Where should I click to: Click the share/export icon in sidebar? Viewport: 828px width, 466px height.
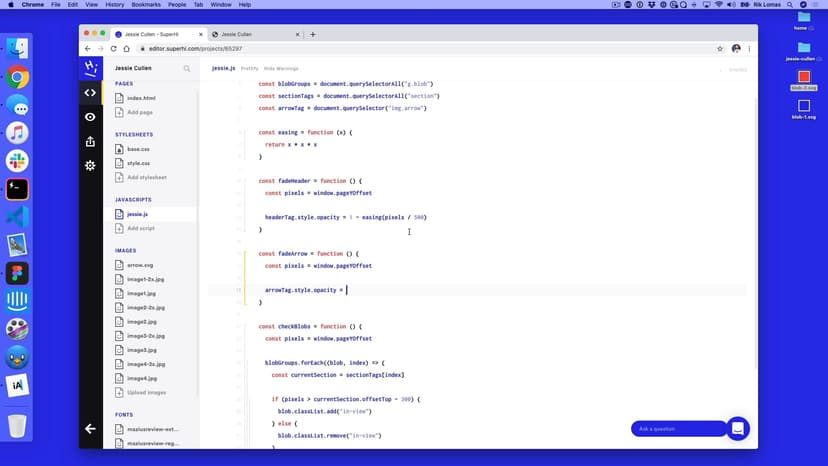90,141
